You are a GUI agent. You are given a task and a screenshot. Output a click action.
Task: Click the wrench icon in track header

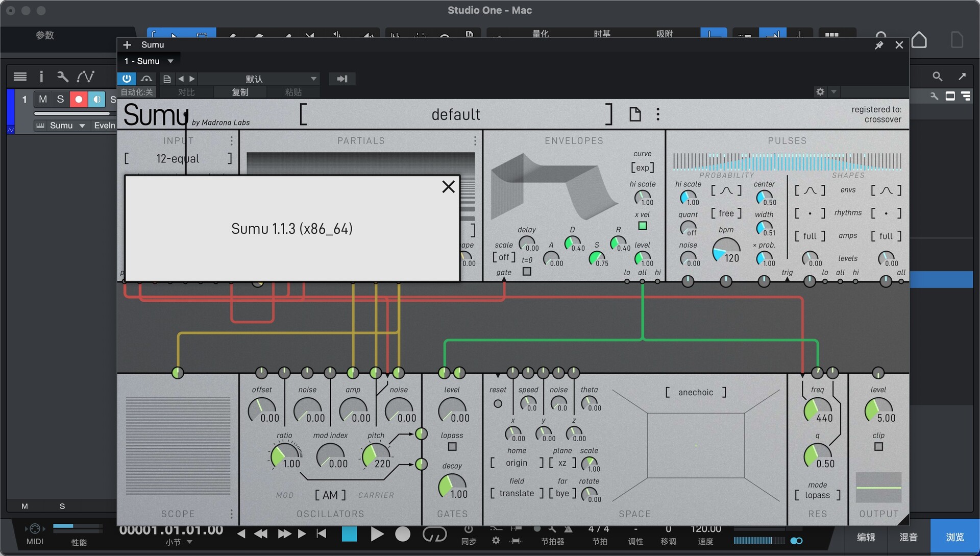[63, 77]
